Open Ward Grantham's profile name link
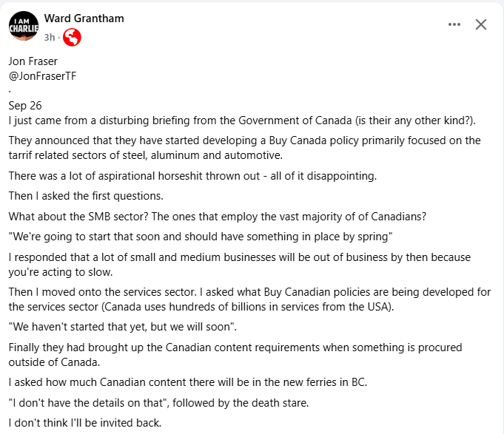This screenshot has height=434, width=504. click(x=84, y=18)
